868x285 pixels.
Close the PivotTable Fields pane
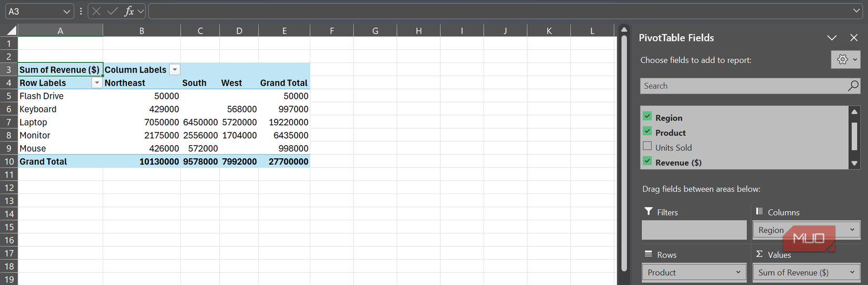854,38
